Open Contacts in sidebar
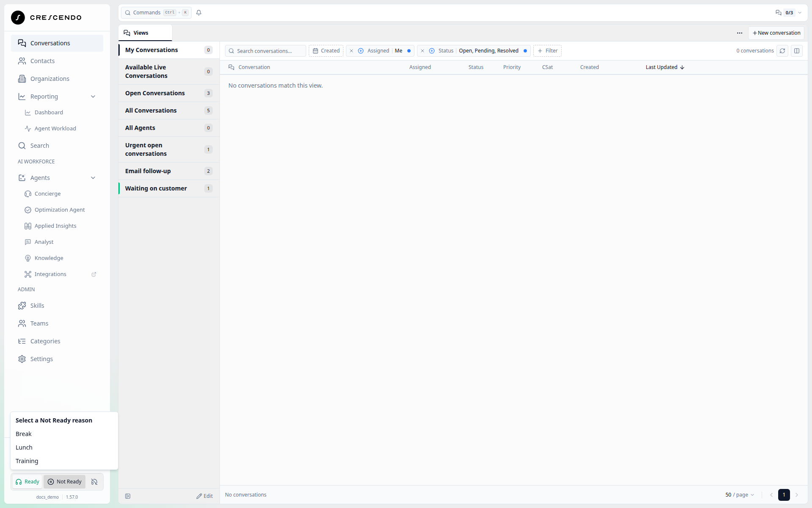812x508 pixels. point(57,61)
